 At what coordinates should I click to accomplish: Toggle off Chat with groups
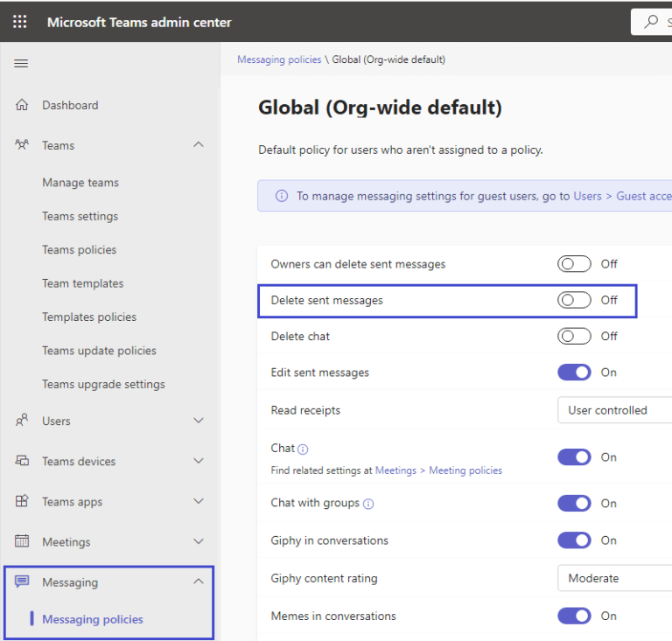pyautogui.click(x=574, y=503)
